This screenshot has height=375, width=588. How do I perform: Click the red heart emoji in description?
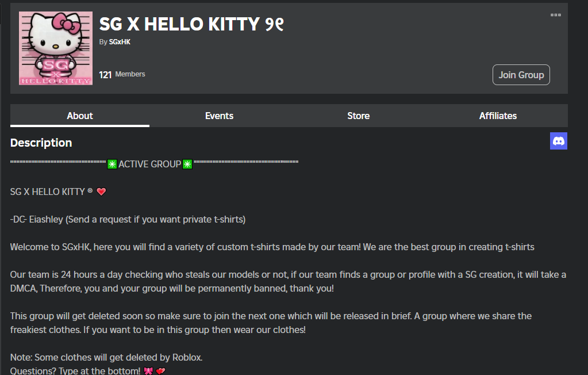[101, 192]
